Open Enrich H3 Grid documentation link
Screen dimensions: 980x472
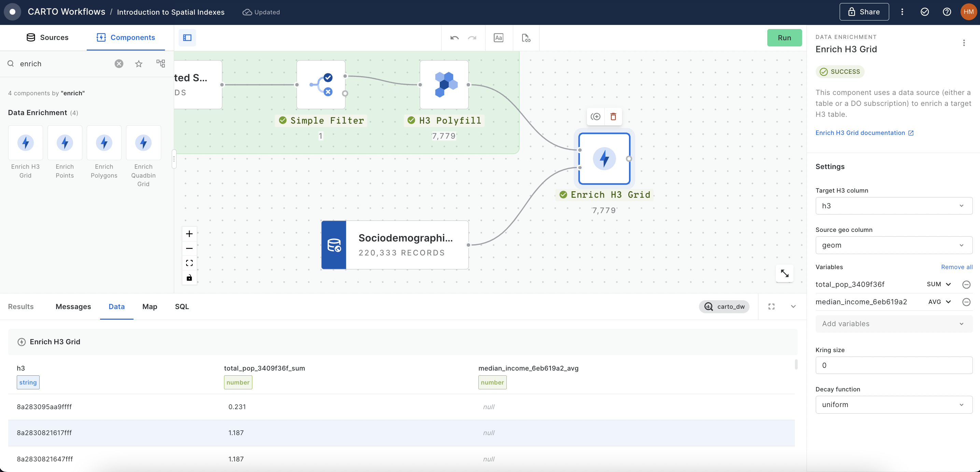coord(864,133)
